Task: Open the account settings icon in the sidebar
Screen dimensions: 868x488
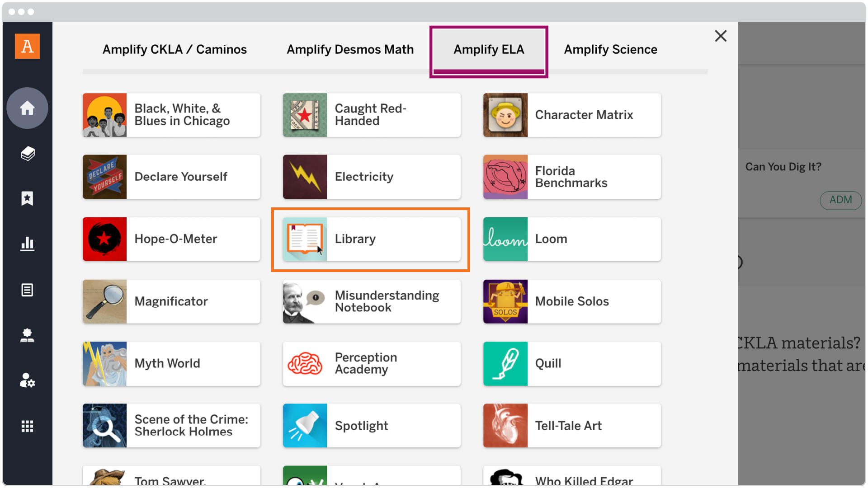Action: pos(27,380)
